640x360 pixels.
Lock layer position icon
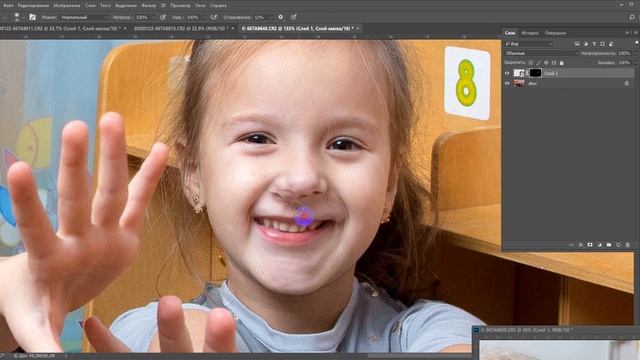pyautogui.click(x=546, y=63)
